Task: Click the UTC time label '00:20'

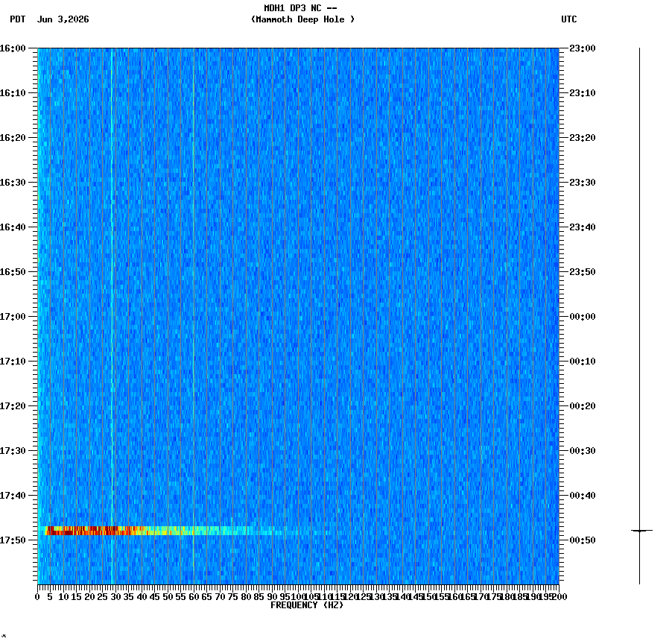Action: tap(583, 406)
